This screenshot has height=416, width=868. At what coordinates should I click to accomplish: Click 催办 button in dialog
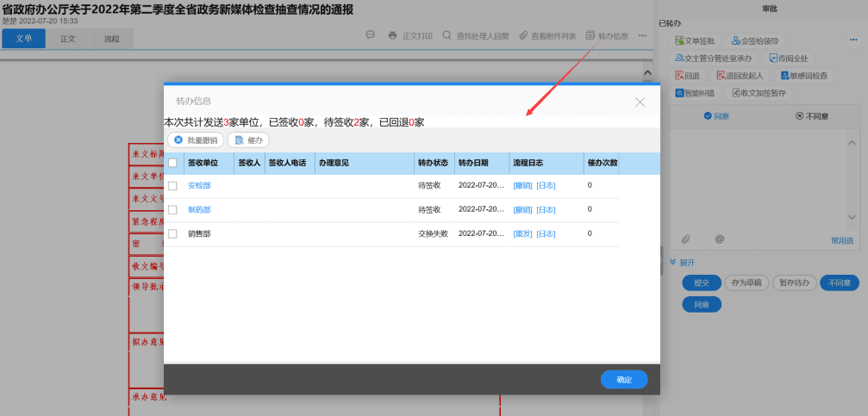[248, 140]
